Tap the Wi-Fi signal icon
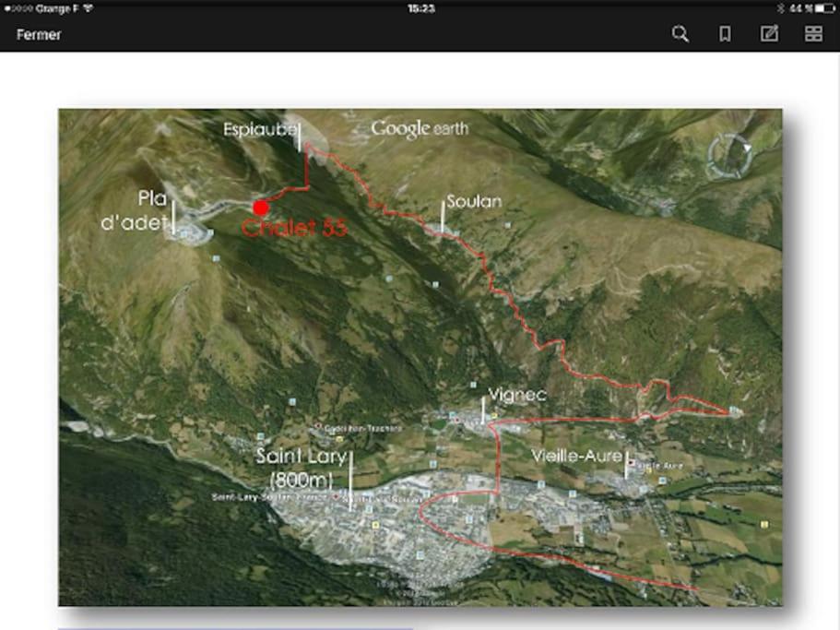The height and width of the screenshot is (630, 840). 88,8
